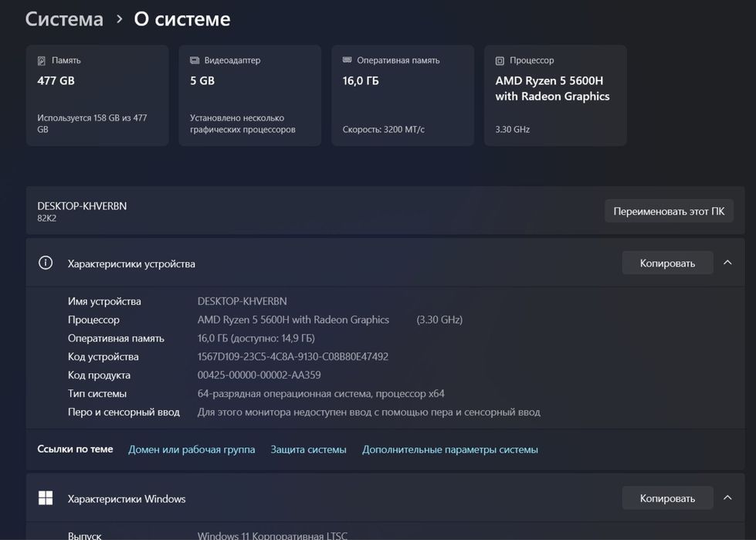Click Установлено несколько графических процессоров text
756x540 pixels.
click(242, 124)
